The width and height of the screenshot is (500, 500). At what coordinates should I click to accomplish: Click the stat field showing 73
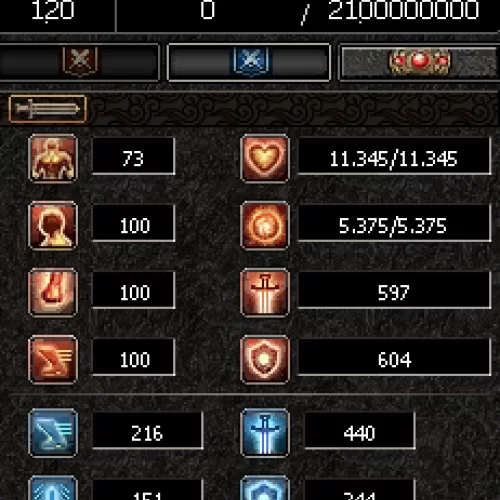[x=133, y=156]
